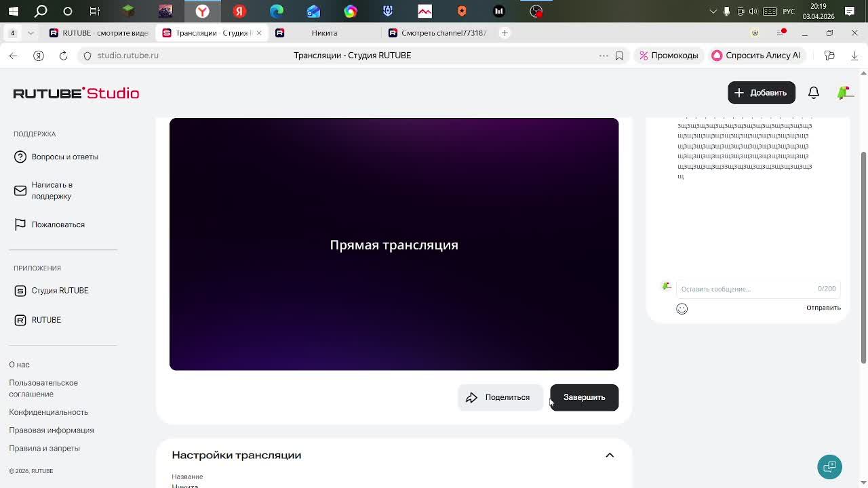Click Спросить Алису AI button
Viewport: 868px width, 488px height.
pyautogui.click(x=756, y=56)
